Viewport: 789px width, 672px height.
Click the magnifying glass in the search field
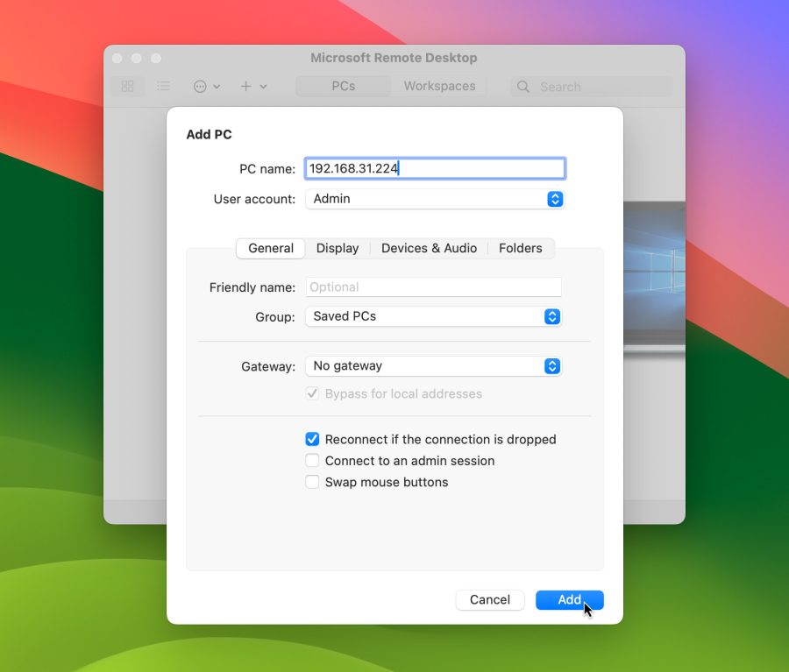[522, 87]
